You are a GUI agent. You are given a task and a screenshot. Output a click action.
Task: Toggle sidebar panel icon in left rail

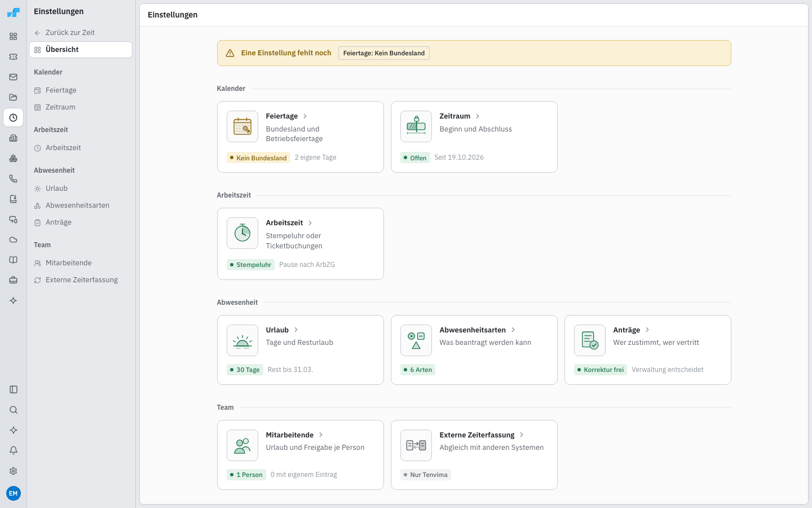click(14, 389)
